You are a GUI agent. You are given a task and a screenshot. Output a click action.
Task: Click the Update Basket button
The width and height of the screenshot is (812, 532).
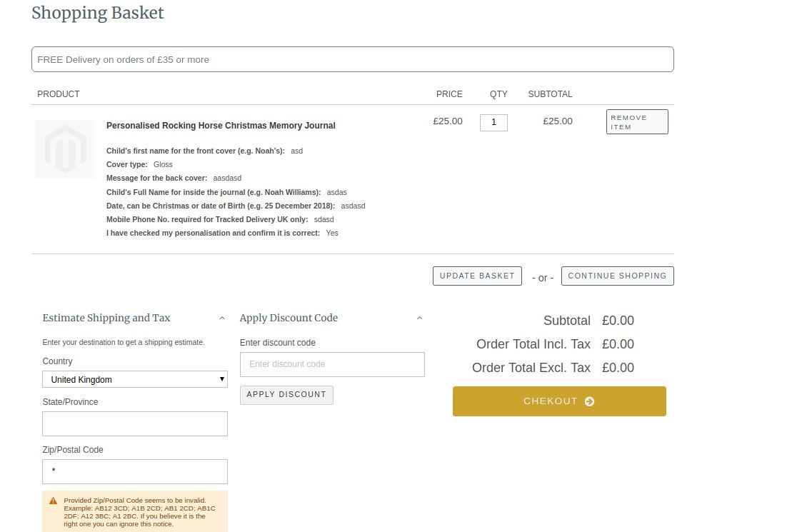coord(477,276)
